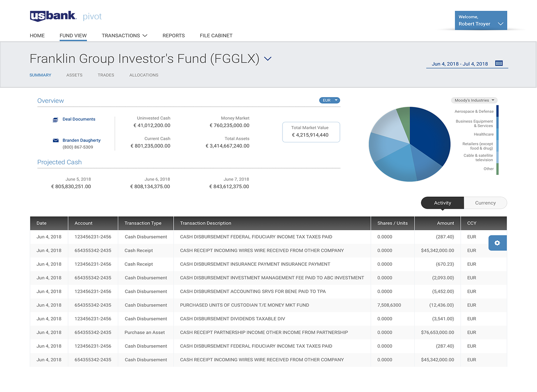Click the June 5, 2018 projected cash € 805,830,251.00

click(x=71, y=187)
